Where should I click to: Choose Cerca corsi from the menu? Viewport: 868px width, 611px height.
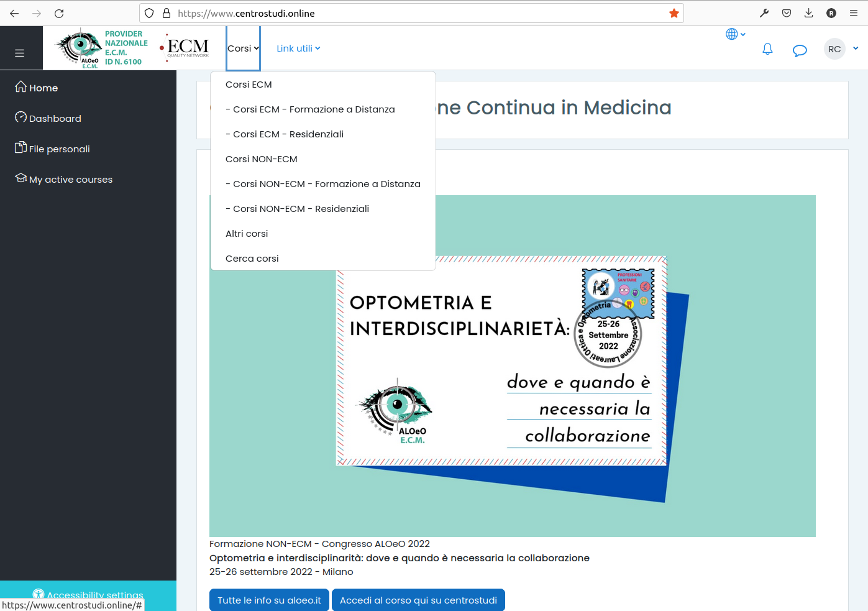(x=323, y=259)
